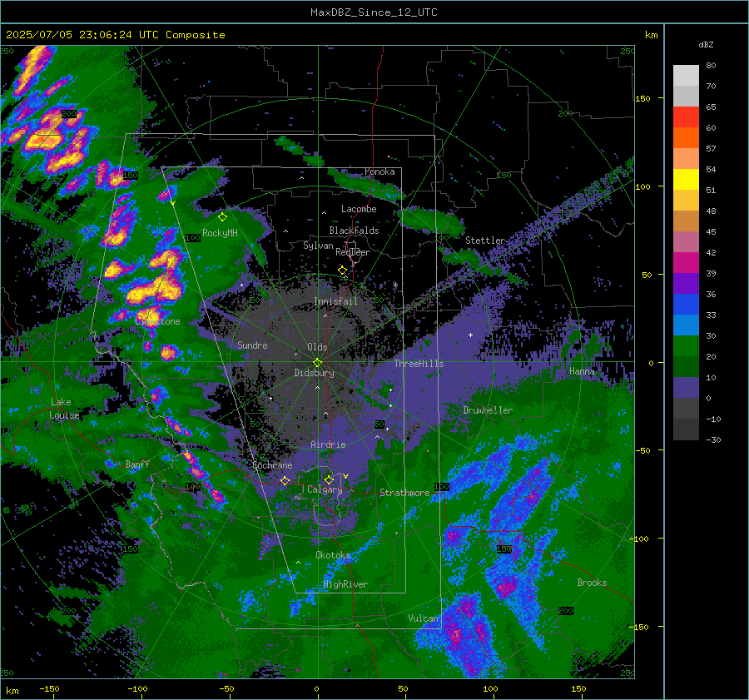Click the Lacombe town label
Viewport: 749px width, 700px height.
tap(359, 209)
